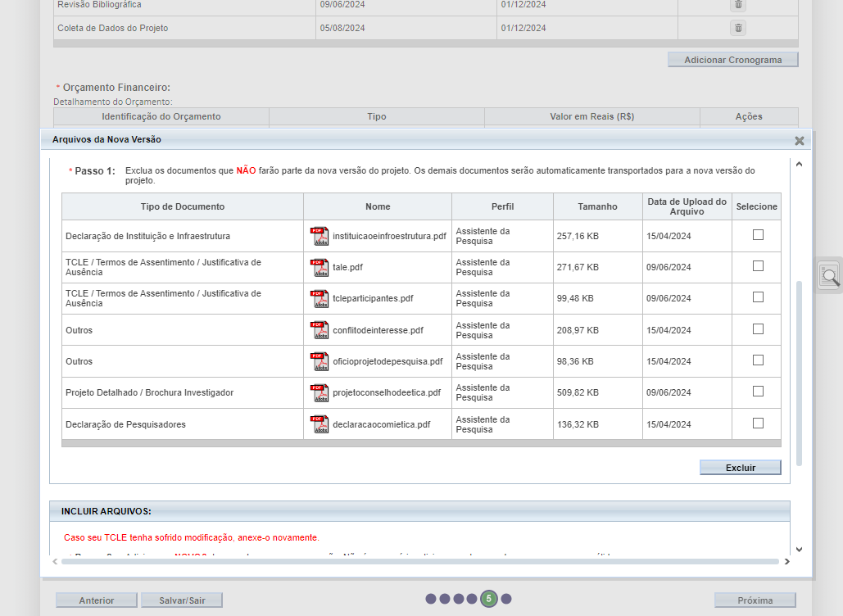This screenshot has height=616, width=843.
Task: Click the dialog vertical scrollbar thumb
Action: tap(799, 373)
